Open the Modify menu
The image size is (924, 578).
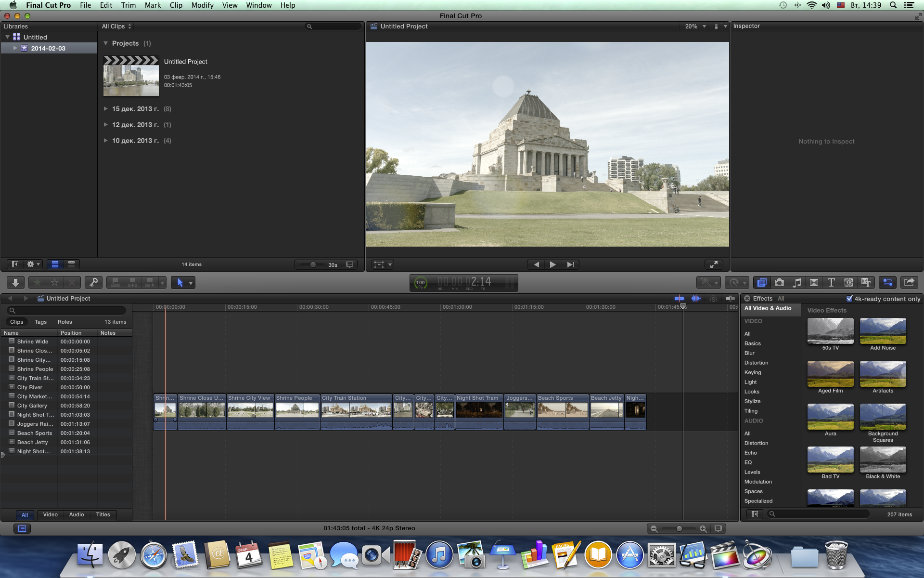pos(202,5)
